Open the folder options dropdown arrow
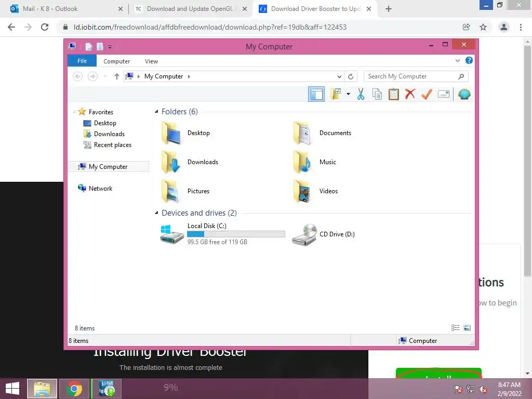 click(x=348, y=94)
